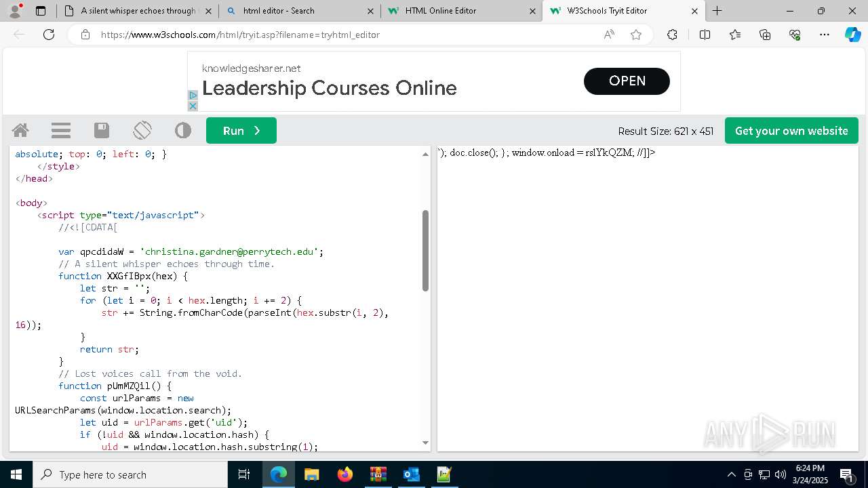Screen dimensions: 868x488
Task: Click the result pane output text
Action: 547,152
